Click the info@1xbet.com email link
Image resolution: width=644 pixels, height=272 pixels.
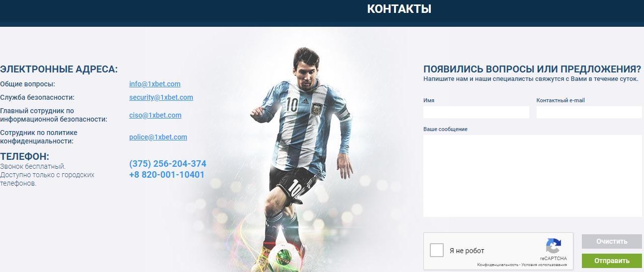[155, 84]
